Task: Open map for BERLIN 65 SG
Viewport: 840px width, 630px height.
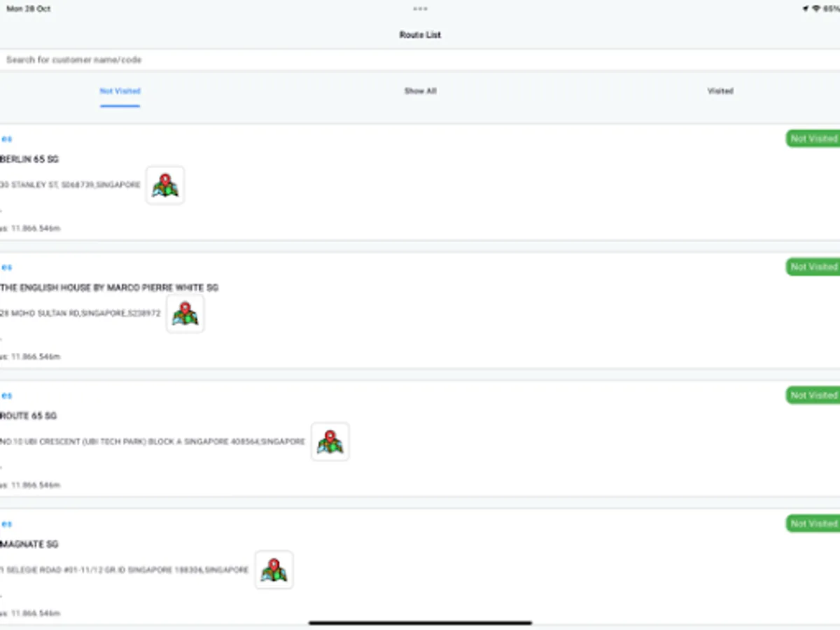Action: pyautogui.click(x=165, y=185)
